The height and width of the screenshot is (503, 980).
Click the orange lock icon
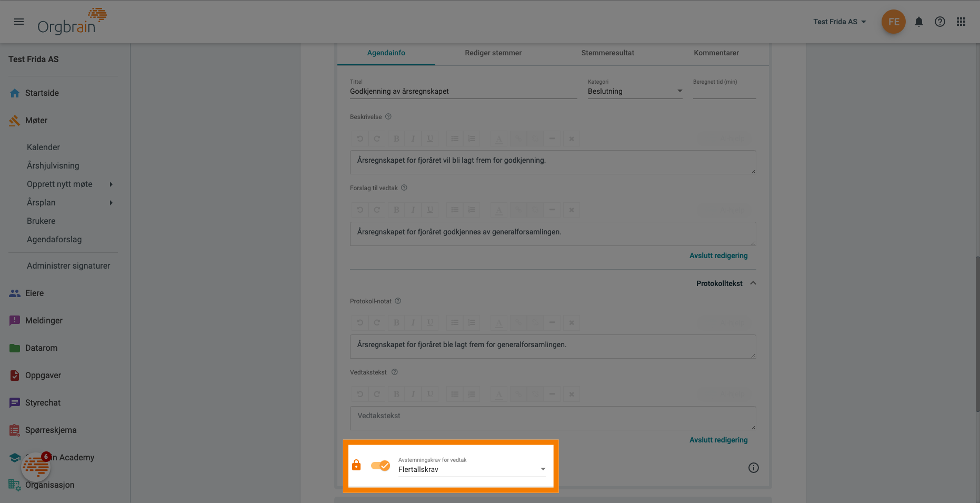pyautogui.click(x=356, y=465)
